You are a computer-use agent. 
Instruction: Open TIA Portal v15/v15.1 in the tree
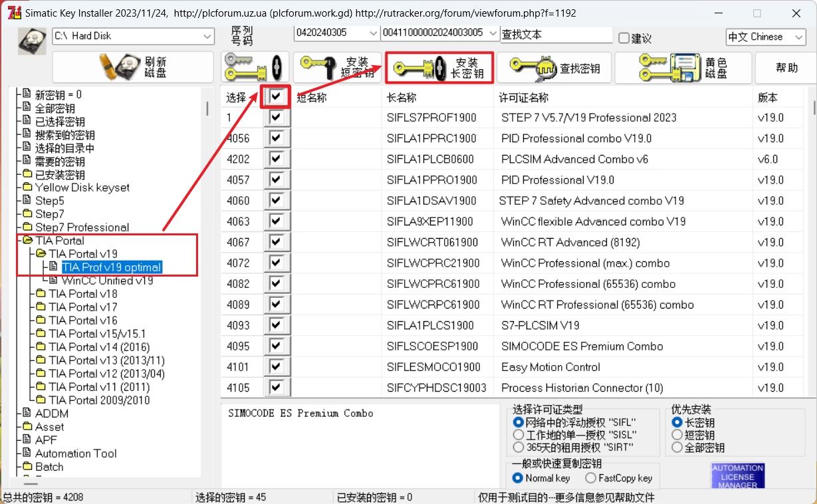click(97, 334)
